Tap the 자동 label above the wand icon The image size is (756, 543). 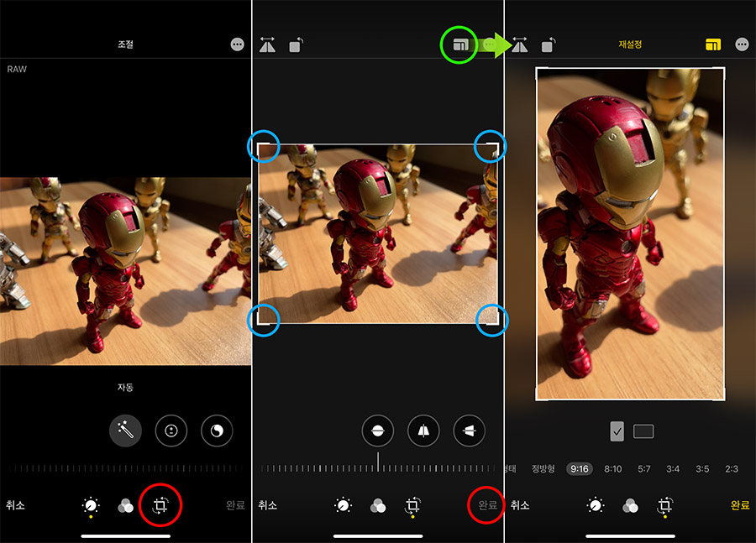click(125, 388)
